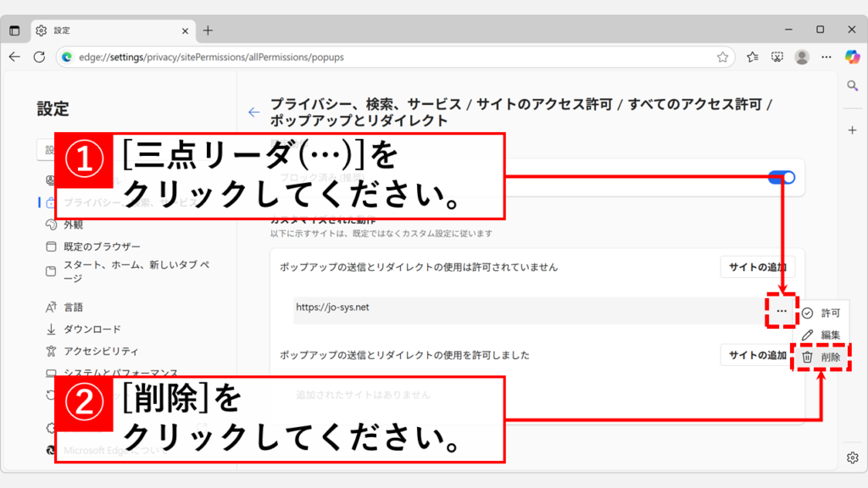Open the Favorites list icon
Screen dimensions: 868x488
click(753, 57)
